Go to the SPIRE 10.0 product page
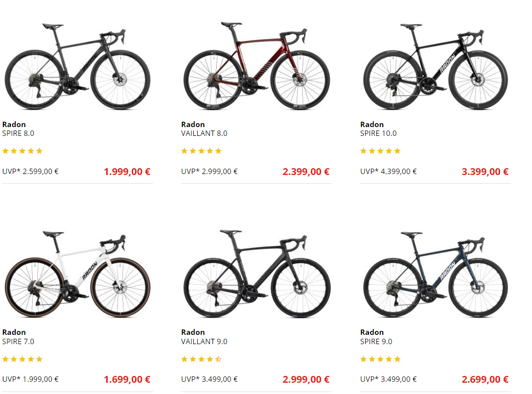This screenshot has height=394, width=532. click(378, 133)
